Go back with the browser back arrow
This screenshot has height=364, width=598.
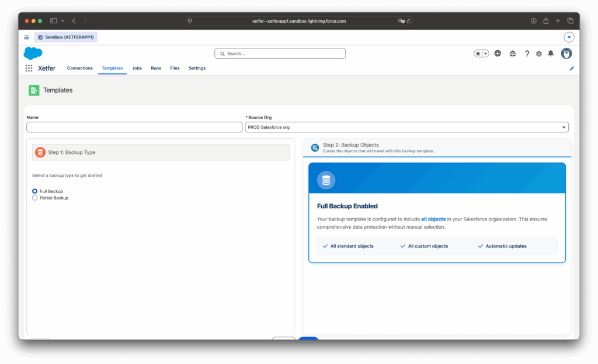(74, 21)
